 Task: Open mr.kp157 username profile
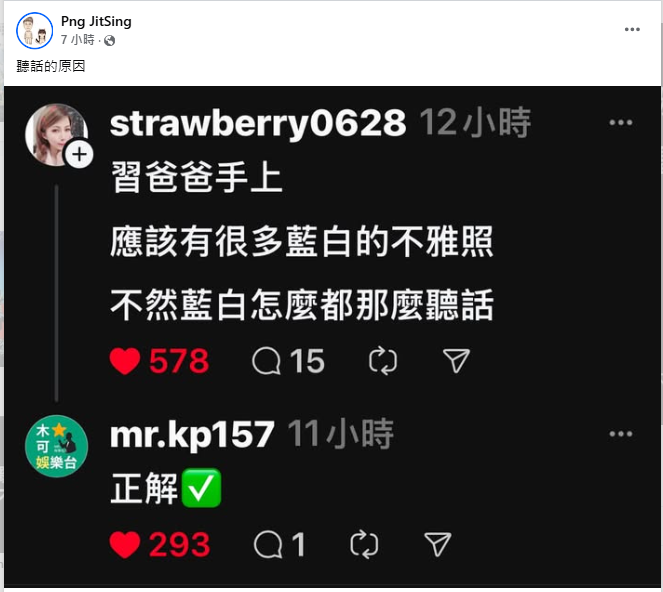[192, 435]
